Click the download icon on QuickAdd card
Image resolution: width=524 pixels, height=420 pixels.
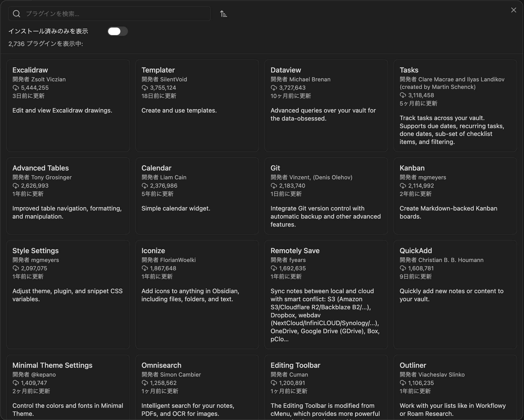coord(403,268)
